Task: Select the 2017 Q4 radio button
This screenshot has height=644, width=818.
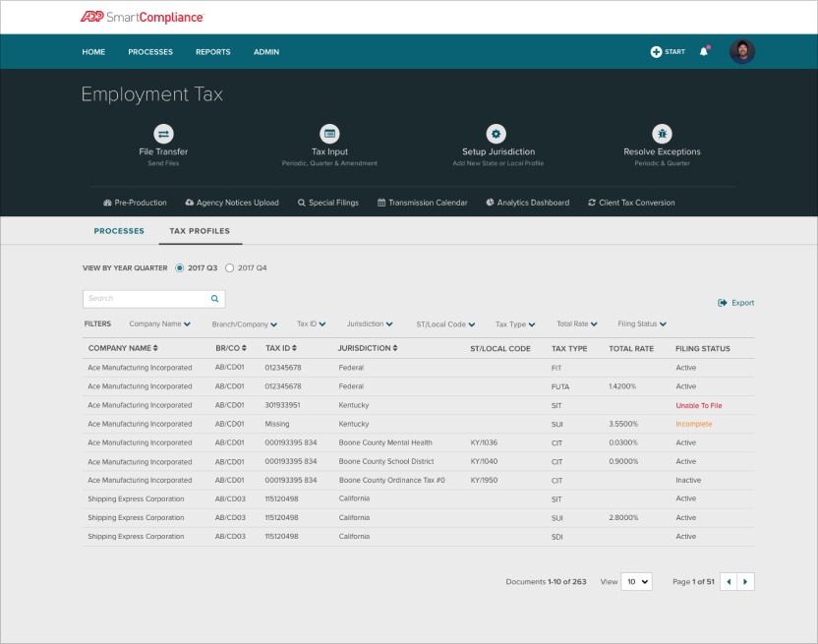Action: 229,267
